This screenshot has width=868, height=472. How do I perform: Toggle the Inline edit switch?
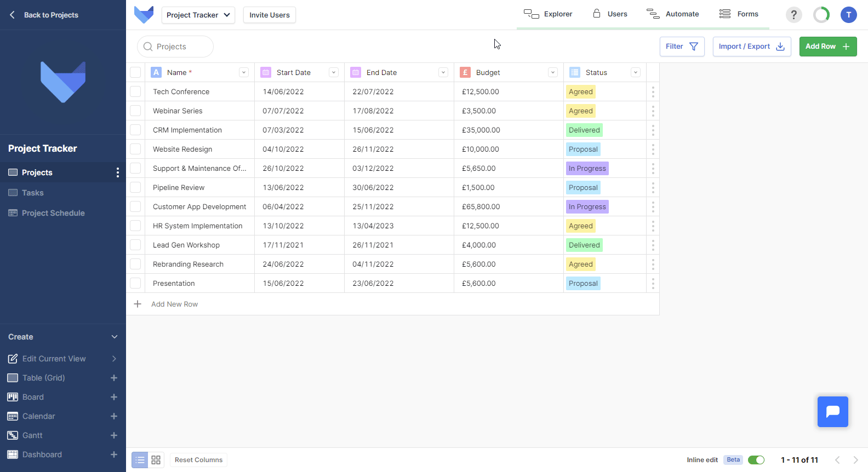coord(756,460)
